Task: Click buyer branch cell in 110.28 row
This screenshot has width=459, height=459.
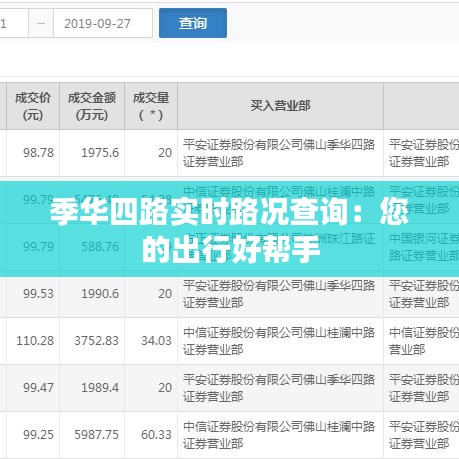Action: [280, 341]
